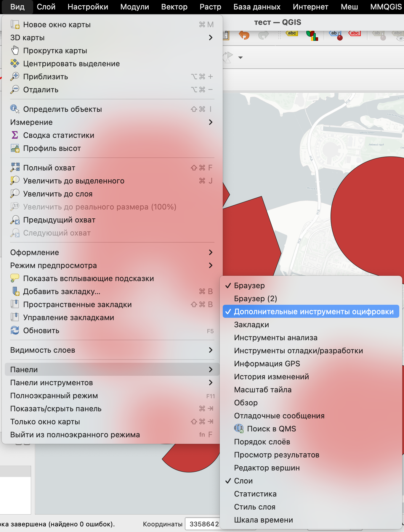Screen dimensions: 404x532
Task: Disable Дополнительные инструменты оцифровки panel
Action: pos(313,312)
